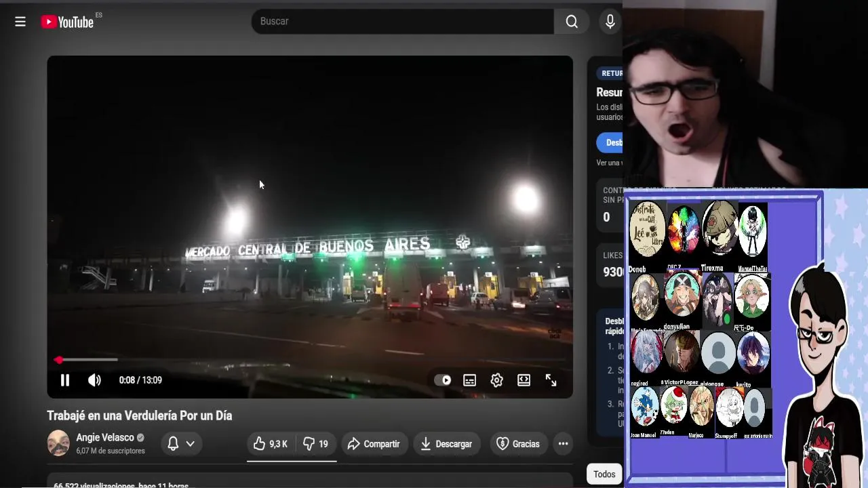The height and width of the screenshot is (488, 868).
Task: Focus the Buscar search field
Action: point(403,22)
